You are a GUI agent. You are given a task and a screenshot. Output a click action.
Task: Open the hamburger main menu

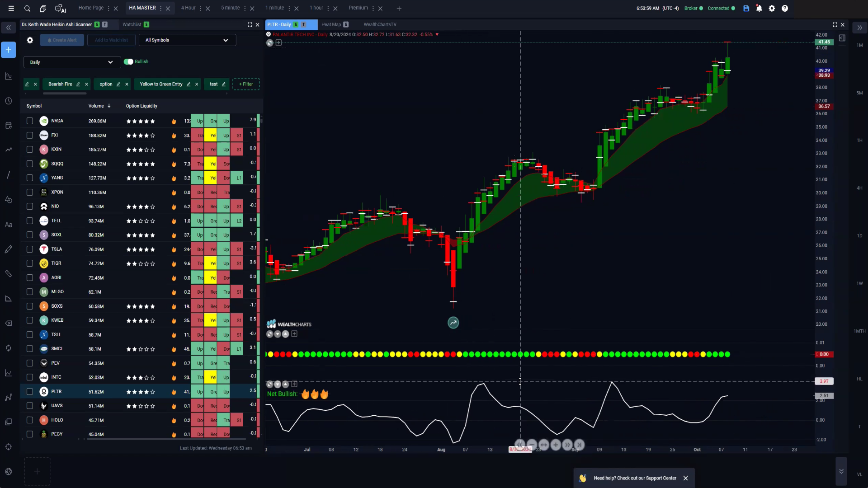(11, 8)
